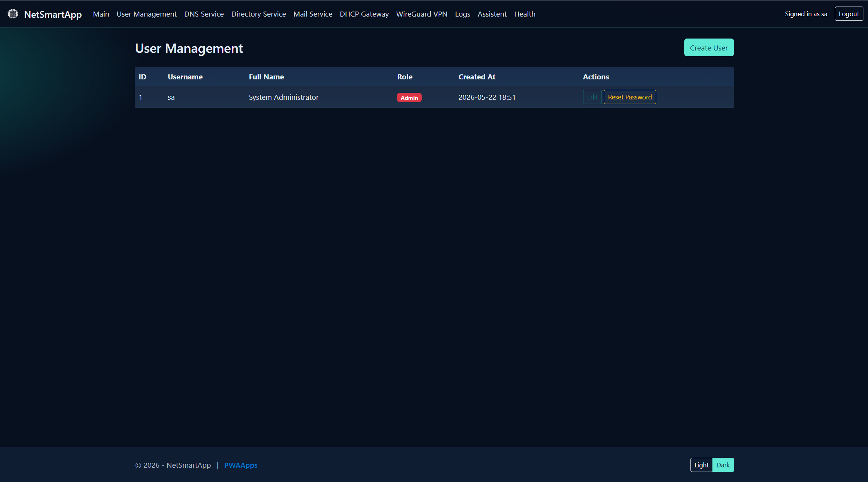Open the Mail Service section
868x482 pixels.
[313, 14]
